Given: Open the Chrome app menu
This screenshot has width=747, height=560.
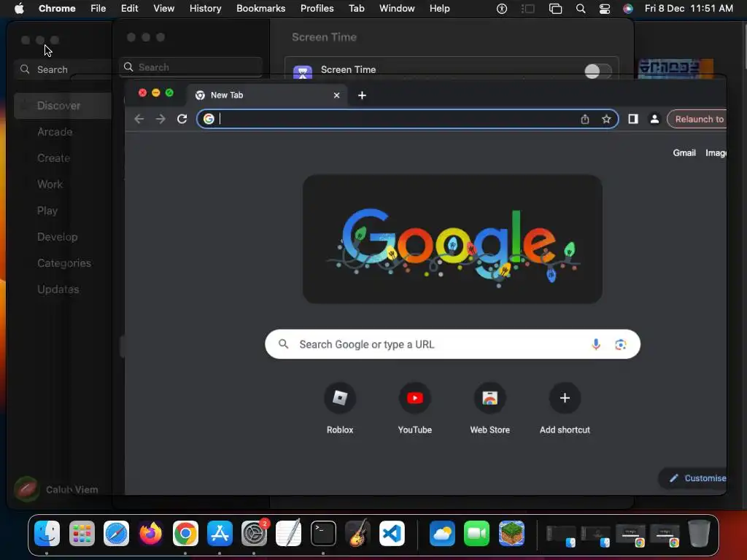Looking at the screenshot, I should (57, 8).
